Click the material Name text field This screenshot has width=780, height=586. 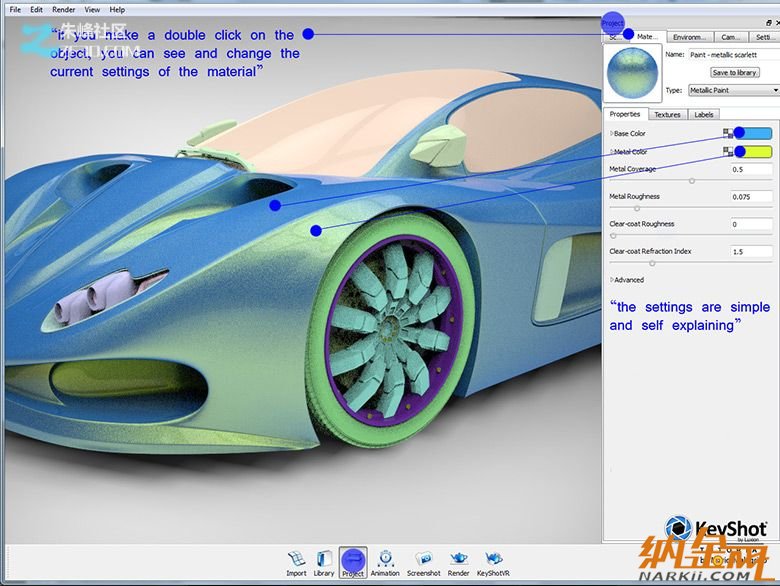[733, 54]
